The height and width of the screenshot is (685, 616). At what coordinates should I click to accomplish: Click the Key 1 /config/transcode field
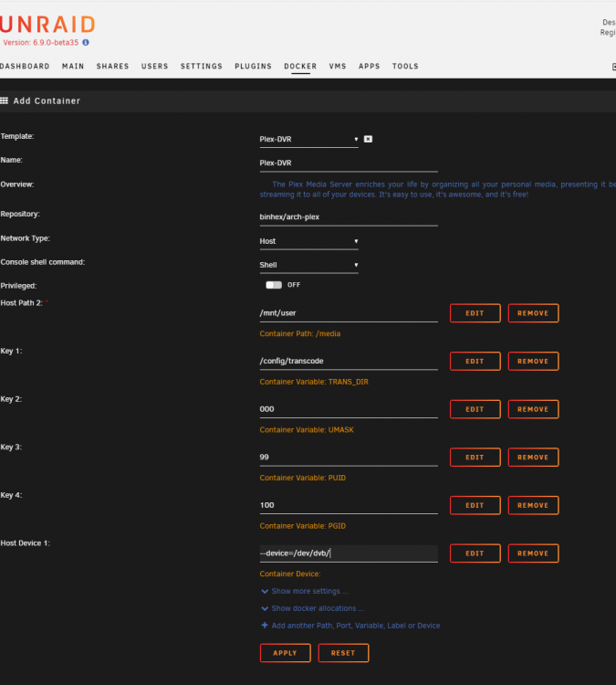(349, 362)
